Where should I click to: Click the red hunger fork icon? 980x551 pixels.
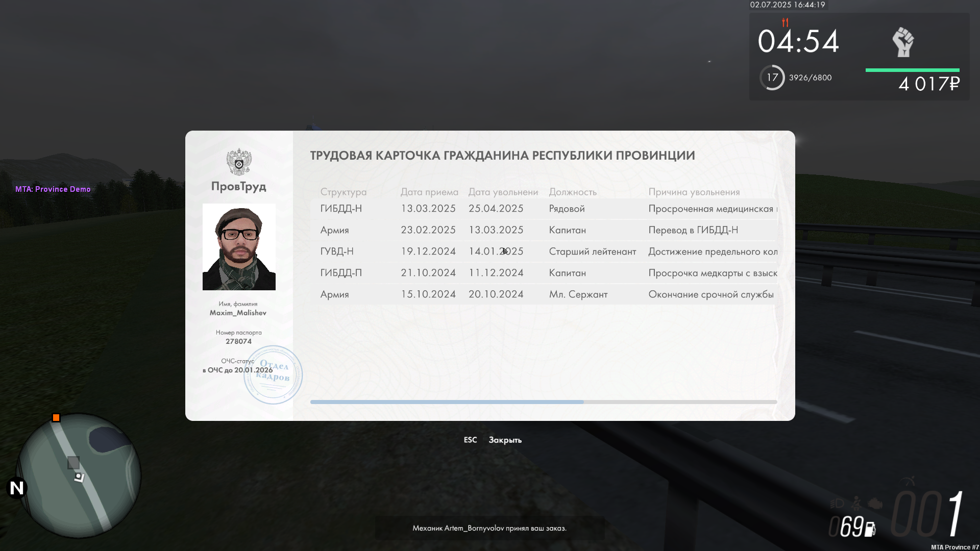click(785, 22)
